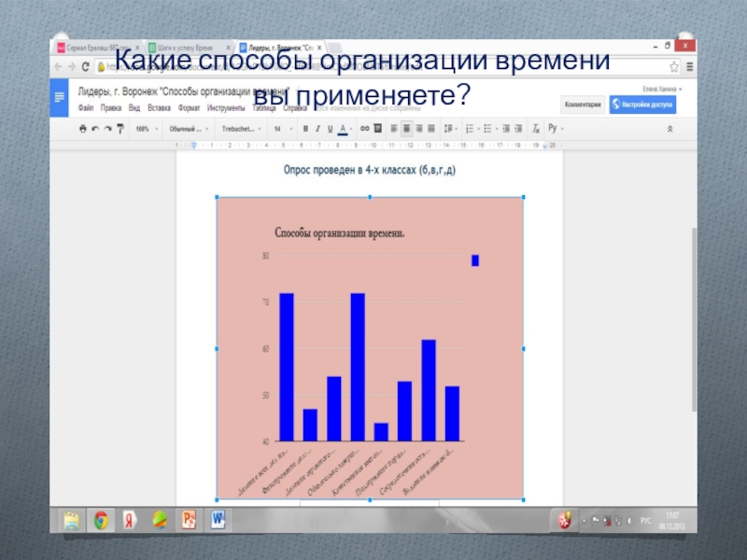The image size is (747, 560).
Task: Reload the page with the browser refresh button
Action: pyautogui.click(x=86, y=66)
